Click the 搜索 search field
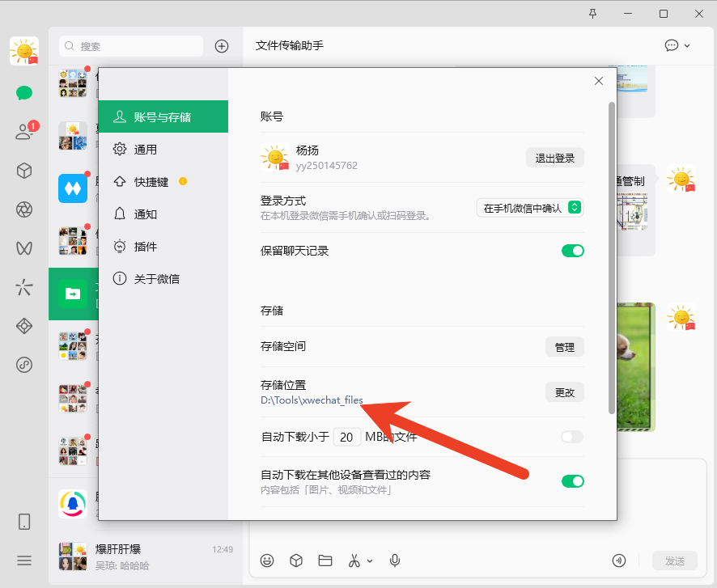717x588 pixels. pos(131,46)
